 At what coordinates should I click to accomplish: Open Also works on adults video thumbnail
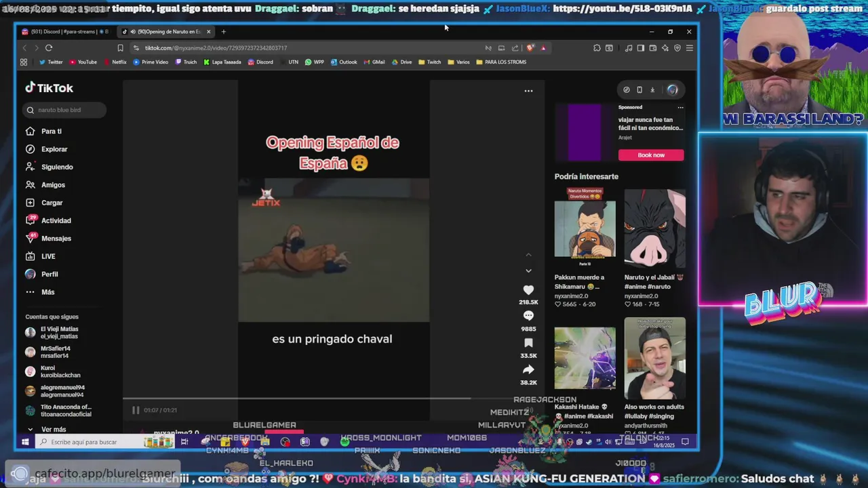tap(655, 359)
